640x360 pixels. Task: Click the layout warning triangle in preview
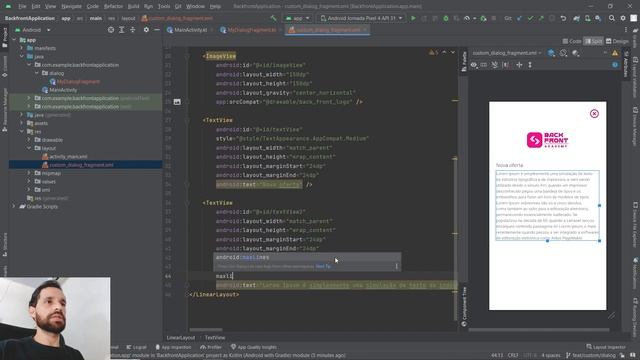pos(615,53)
